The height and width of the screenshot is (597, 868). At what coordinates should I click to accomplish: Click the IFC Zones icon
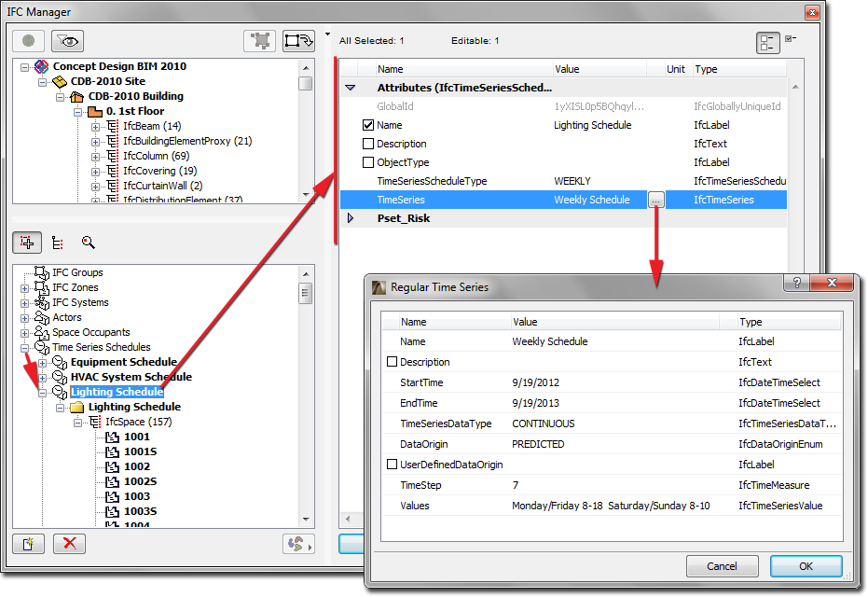tap(42, 287)
